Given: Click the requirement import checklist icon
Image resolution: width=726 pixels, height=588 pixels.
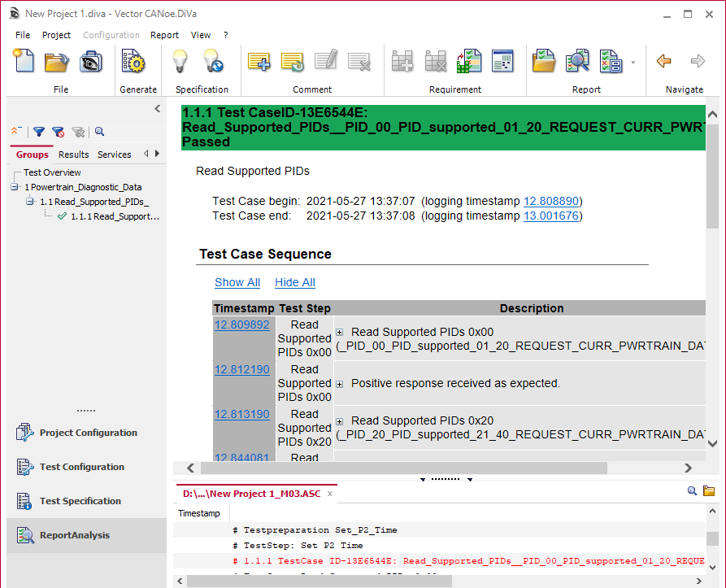Looking at the screenshot, I should pyautogui.click(x=469, y=61).
